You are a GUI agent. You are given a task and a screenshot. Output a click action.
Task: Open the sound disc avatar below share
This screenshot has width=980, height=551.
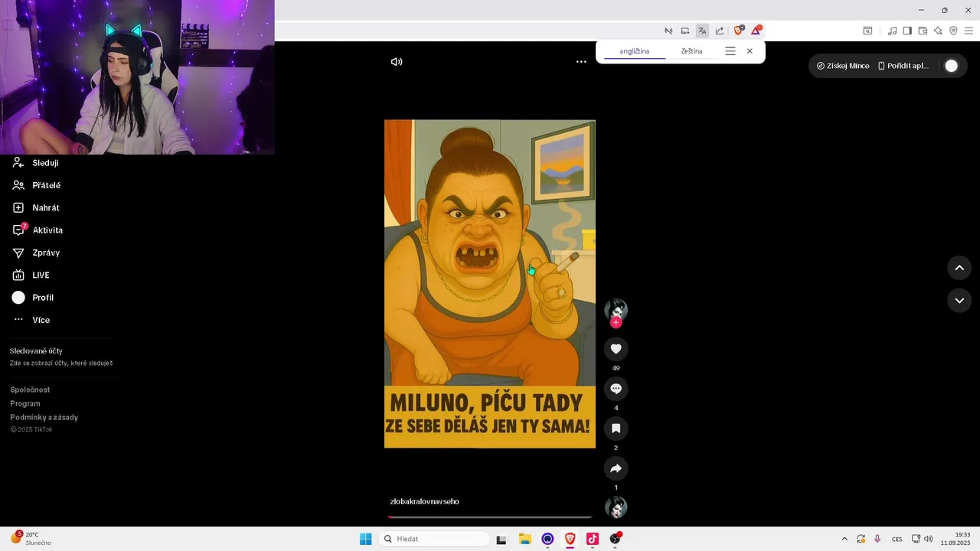616,507
